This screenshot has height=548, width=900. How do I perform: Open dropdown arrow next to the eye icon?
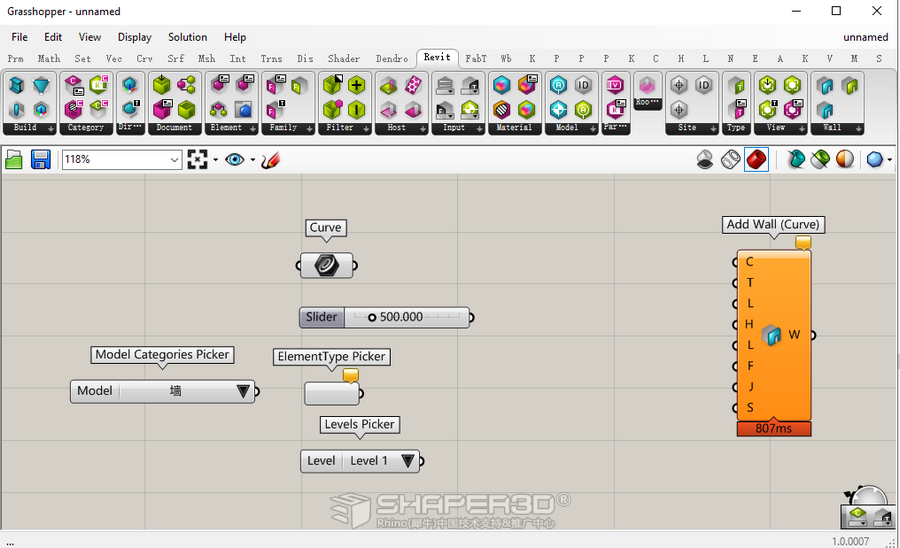[x=253, y=160]
